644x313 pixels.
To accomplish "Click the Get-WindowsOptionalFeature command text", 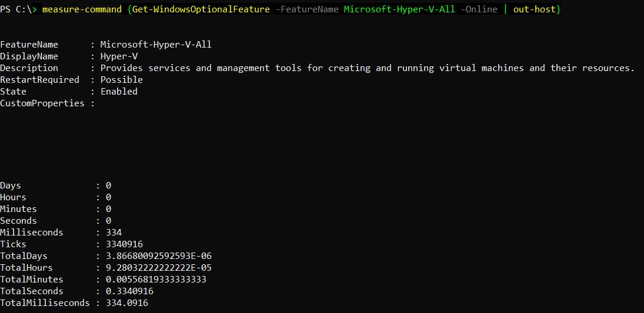I will (x=201, y=9).
